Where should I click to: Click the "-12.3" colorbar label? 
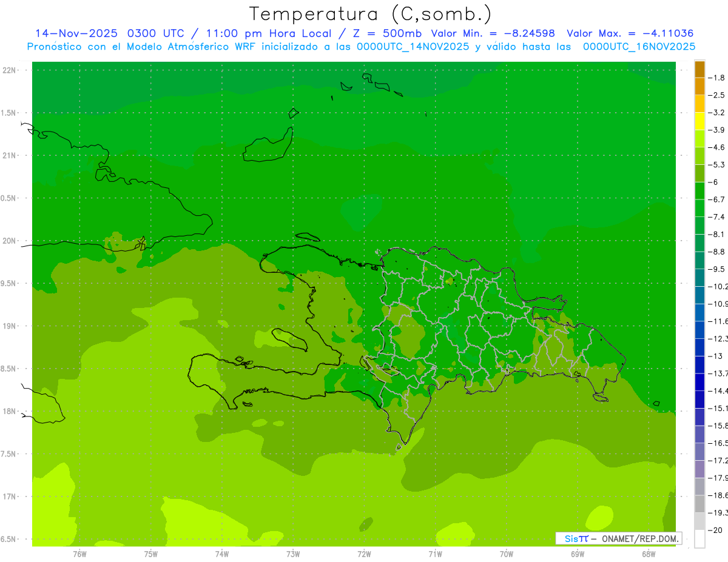pyautogui.click(x=717, y=339)
